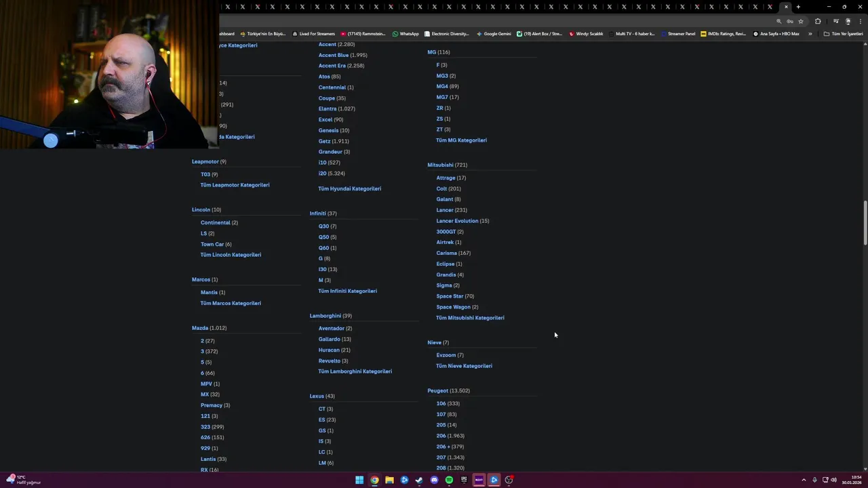
Task: Open Discord from the taskbar
Action: (x=434, y=480)
